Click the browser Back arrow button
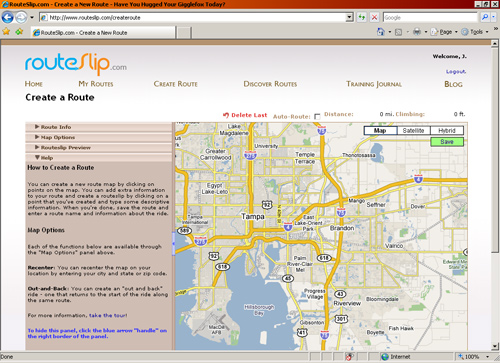 (x=8, y=17)
